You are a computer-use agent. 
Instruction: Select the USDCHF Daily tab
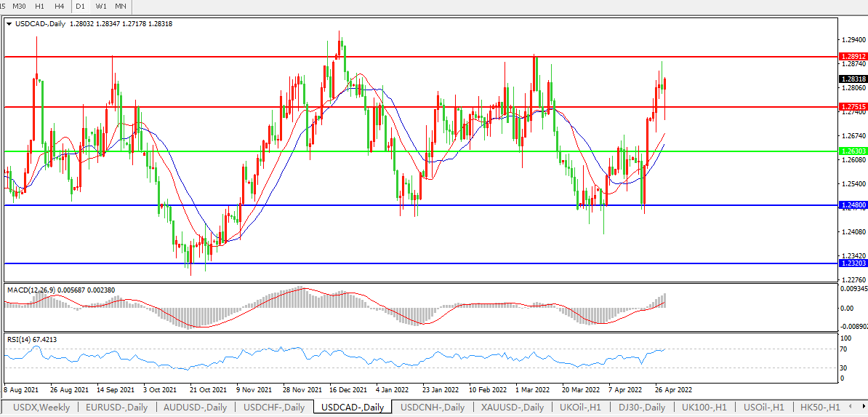tap(274, 408)
